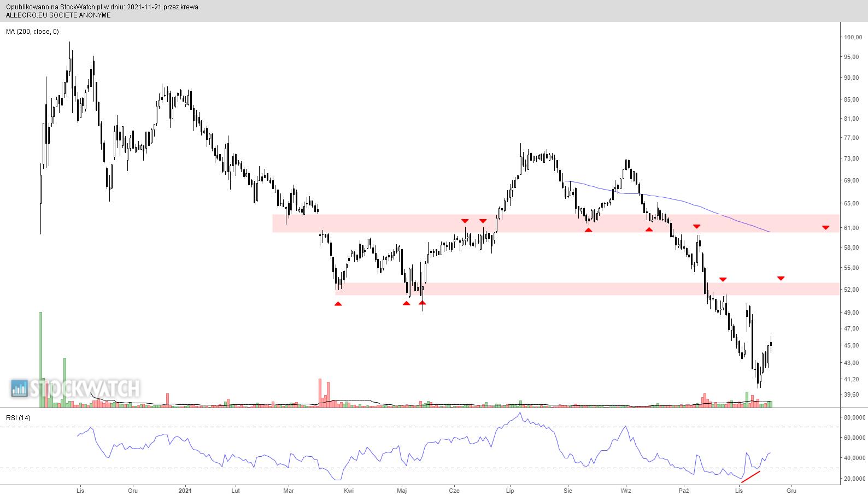Image resolution: width=868 pixels, height=495 pixels.
Task: Click the 'Paź' month label
Action: click(x=683, y=491)
